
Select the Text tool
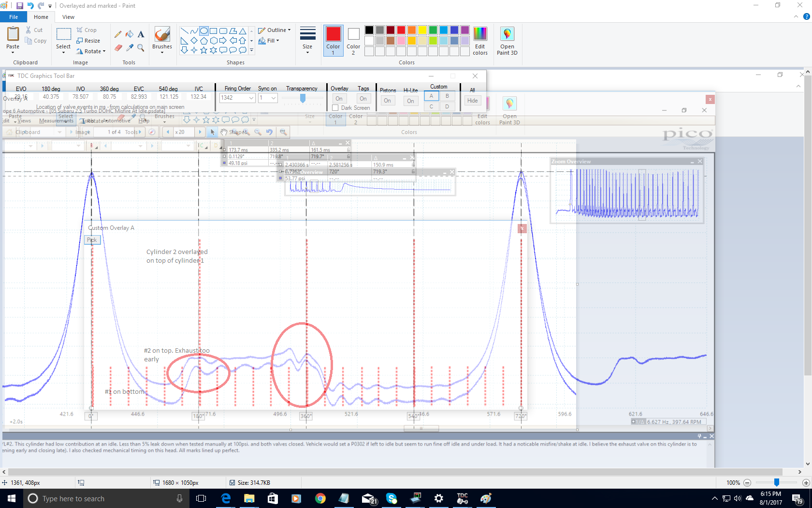(141, 34)
